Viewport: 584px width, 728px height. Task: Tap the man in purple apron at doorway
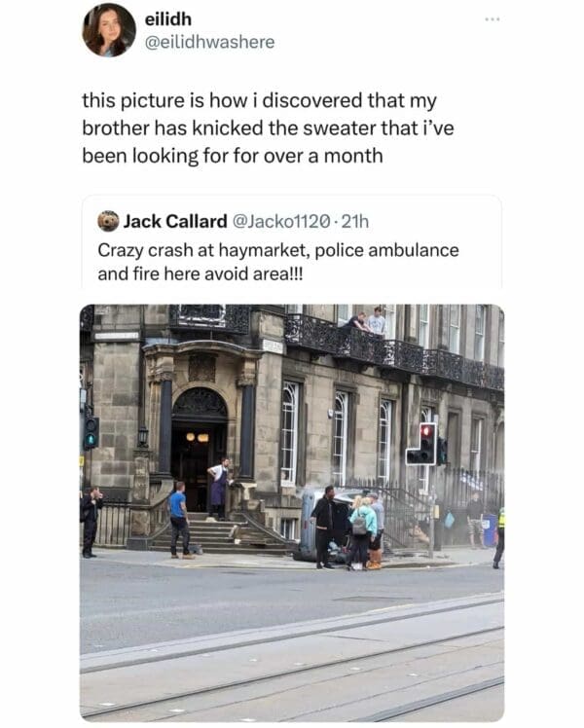tap(219, 488)
